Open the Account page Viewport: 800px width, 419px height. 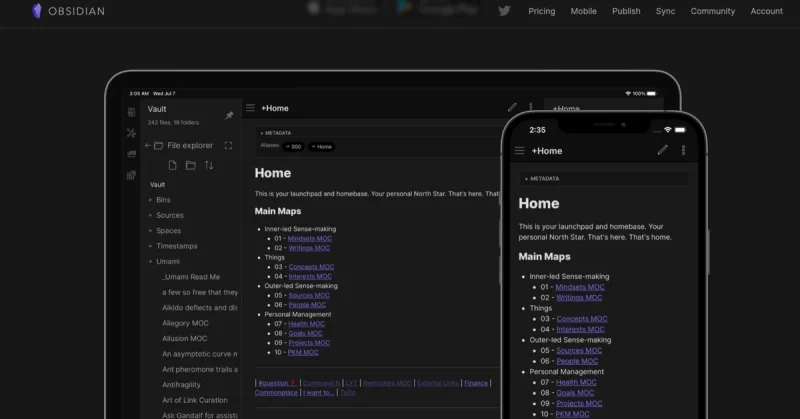tap(766, 11)
